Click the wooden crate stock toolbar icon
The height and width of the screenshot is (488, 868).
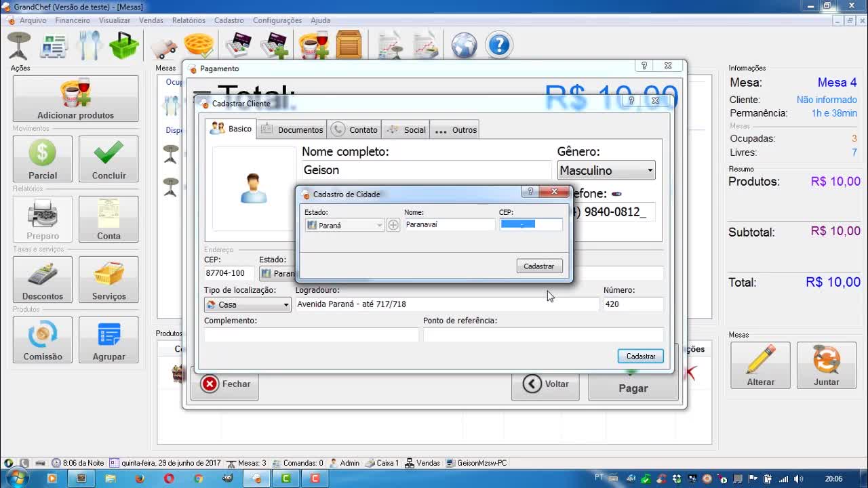(349, 45)
